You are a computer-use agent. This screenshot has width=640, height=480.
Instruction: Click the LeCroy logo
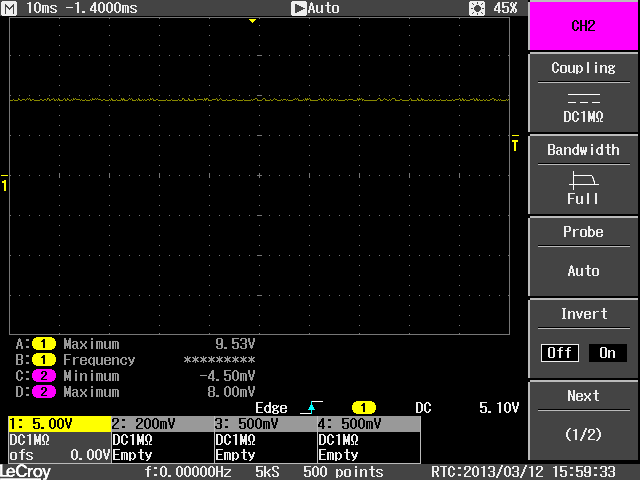[25, 472]
